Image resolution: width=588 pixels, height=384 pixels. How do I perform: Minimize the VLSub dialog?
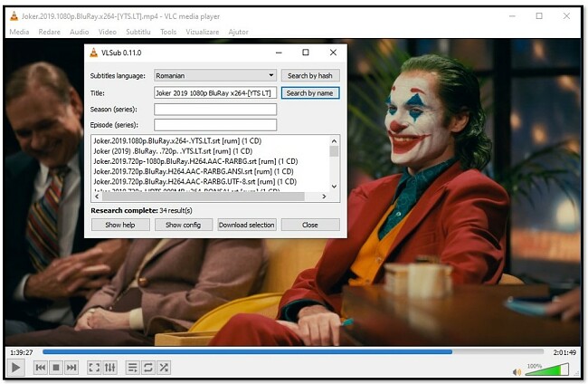tap(279, 53)
